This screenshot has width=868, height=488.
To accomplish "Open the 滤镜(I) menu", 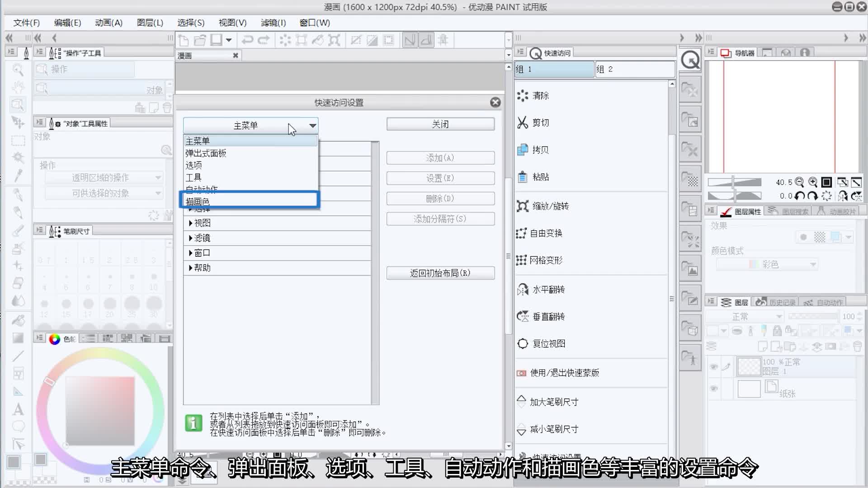I will coord(273,23).
